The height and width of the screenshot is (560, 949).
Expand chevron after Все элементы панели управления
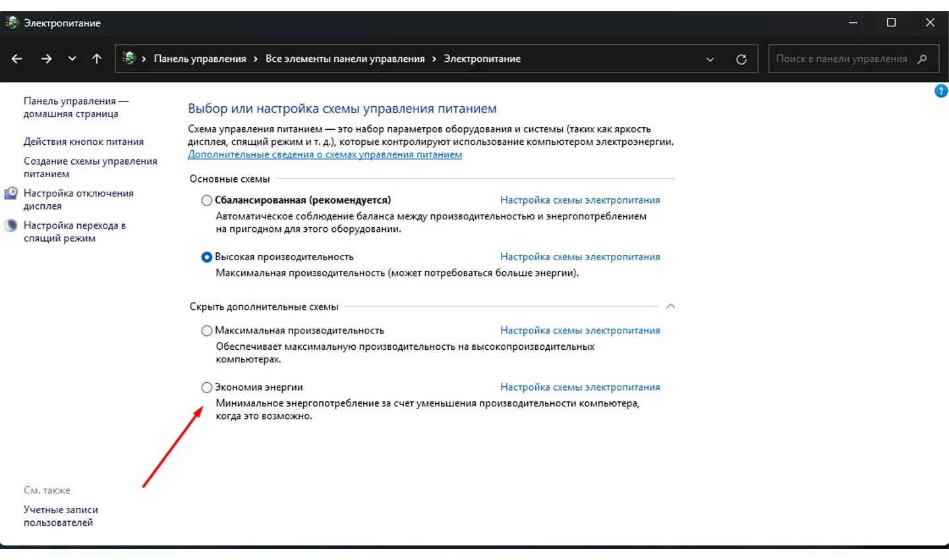click(434, 59)
